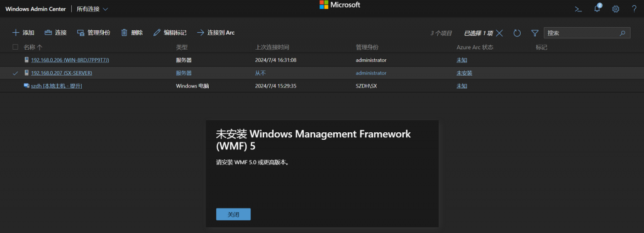Screen dimensions: 644x233
Task: Click the 3 个项目 item count
Action: click(x=441, y=33)
